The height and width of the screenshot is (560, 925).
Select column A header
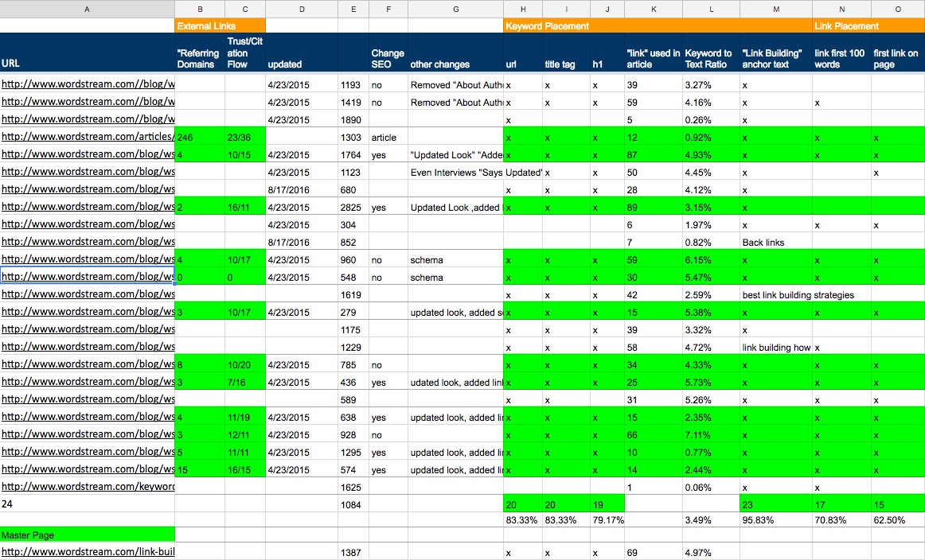(x=87, y=9)
